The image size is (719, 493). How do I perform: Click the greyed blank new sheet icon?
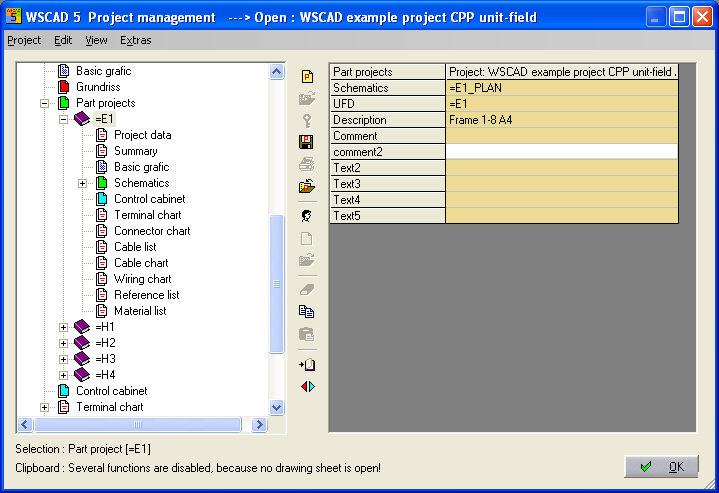pyautogui.click(x=307, y=238)
